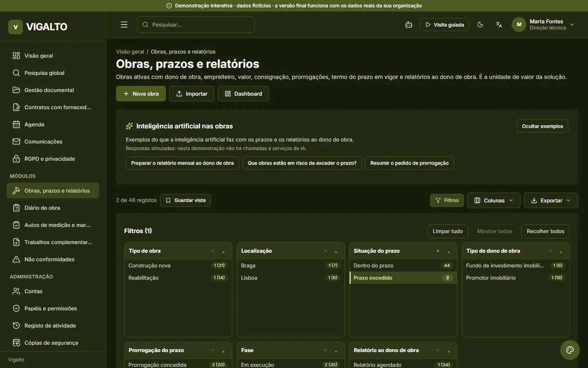Click the Nova obra button

coord(141,94)
